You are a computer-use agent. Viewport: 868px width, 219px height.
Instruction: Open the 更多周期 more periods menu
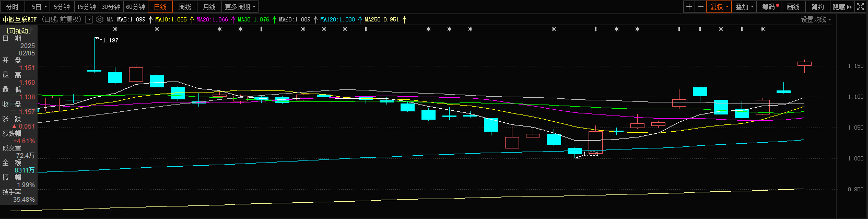coord(240,7)
